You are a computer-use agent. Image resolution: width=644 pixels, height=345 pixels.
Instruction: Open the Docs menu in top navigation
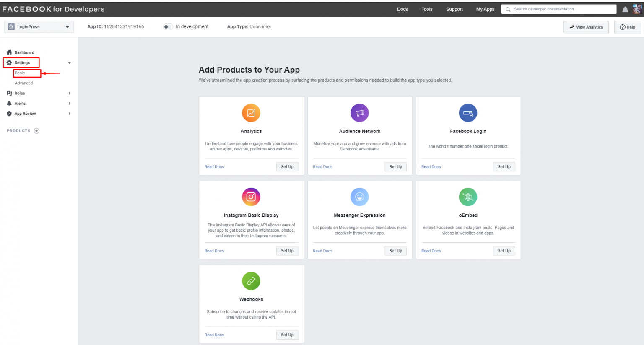(x=402, y=9)
